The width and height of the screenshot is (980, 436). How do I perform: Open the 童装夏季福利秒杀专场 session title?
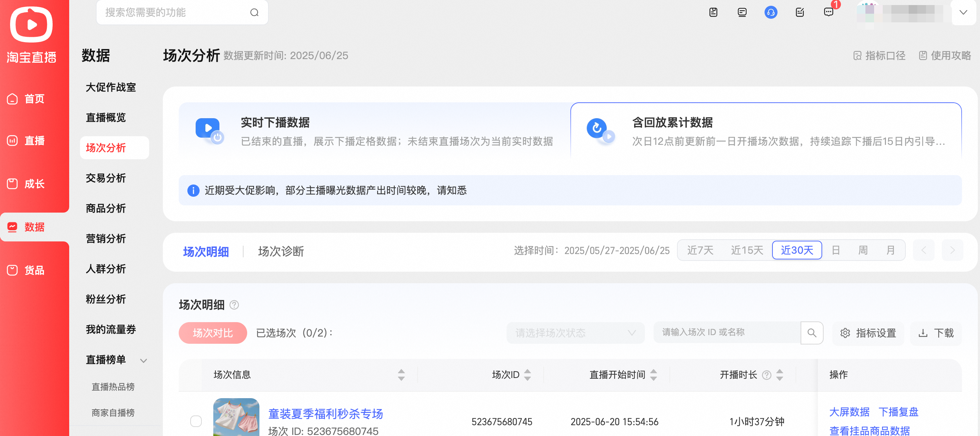tap(325, 414)
